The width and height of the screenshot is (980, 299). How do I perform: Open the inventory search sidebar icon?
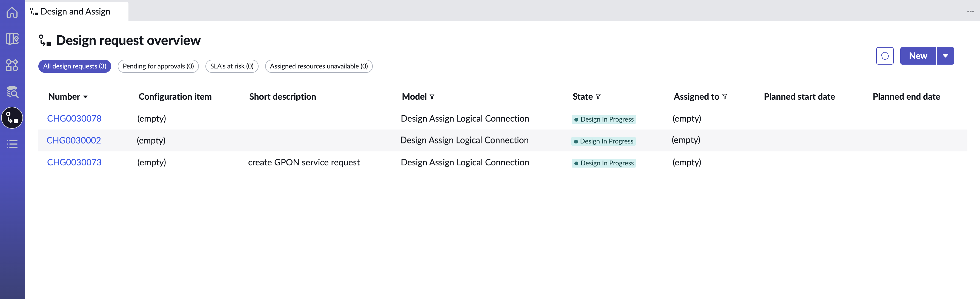point(12,92)
